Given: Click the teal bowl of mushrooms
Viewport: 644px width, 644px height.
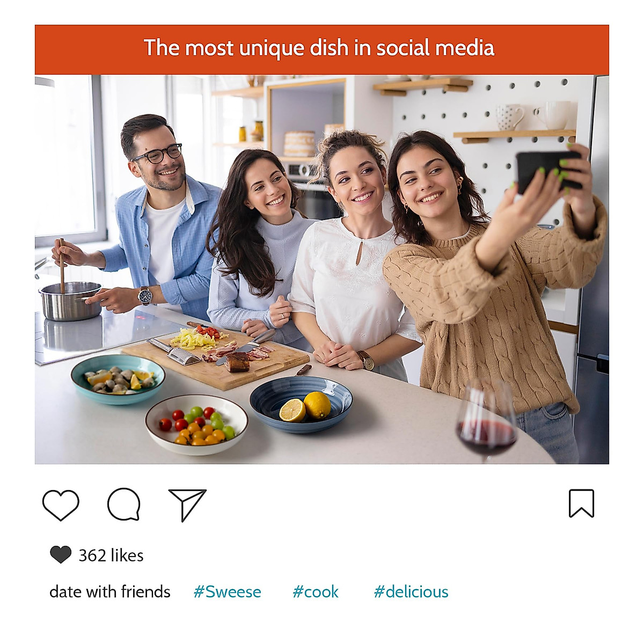Looking at the screenshot, I should point(118,378).
